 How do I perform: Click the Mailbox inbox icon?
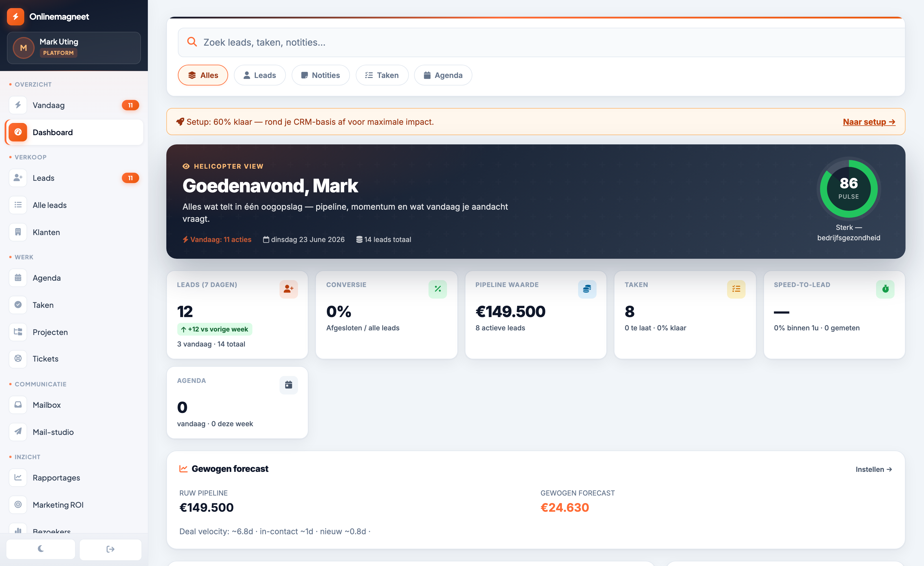(18, 405)
